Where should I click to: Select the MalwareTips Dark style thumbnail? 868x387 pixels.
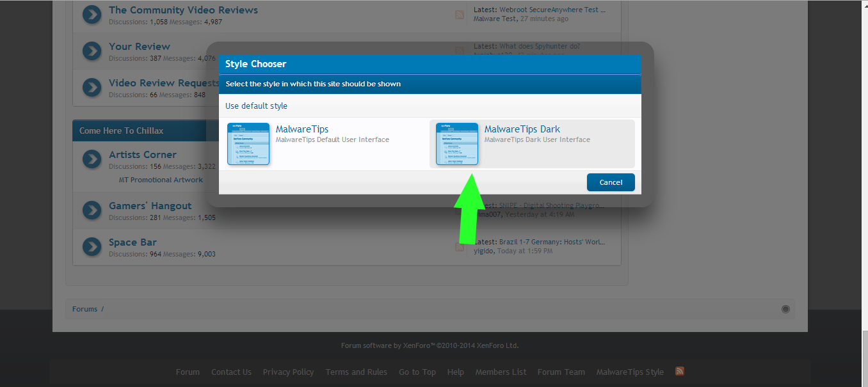(x=457, y=144)
